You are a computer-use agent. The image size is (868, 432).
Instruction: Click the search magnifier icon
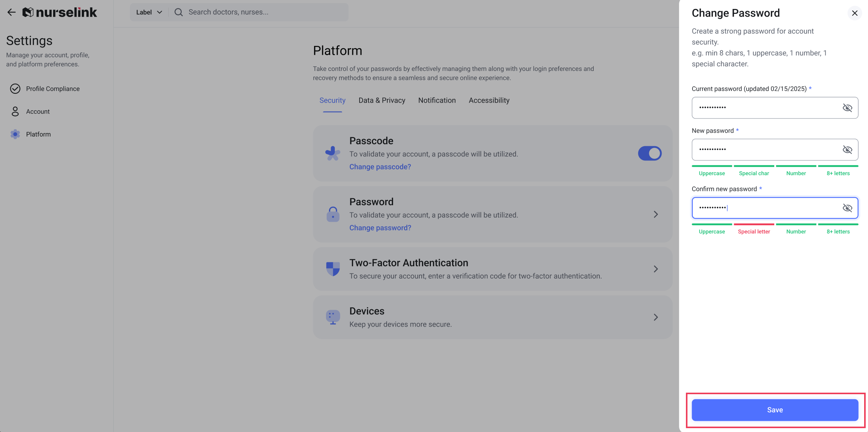[x=178, y=12]
